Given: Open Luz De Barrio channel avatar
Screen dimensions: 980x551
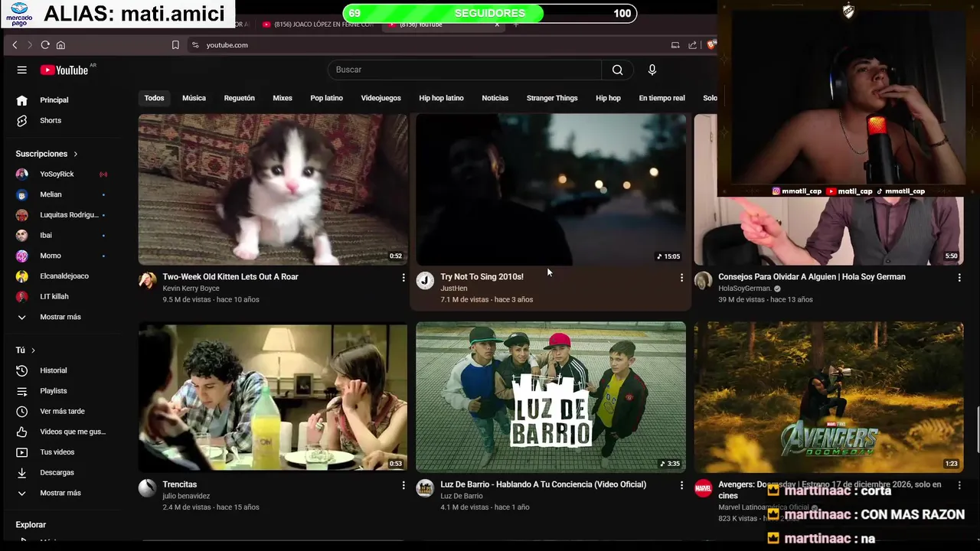Looking at the screenshot, I should click(425, 488).
